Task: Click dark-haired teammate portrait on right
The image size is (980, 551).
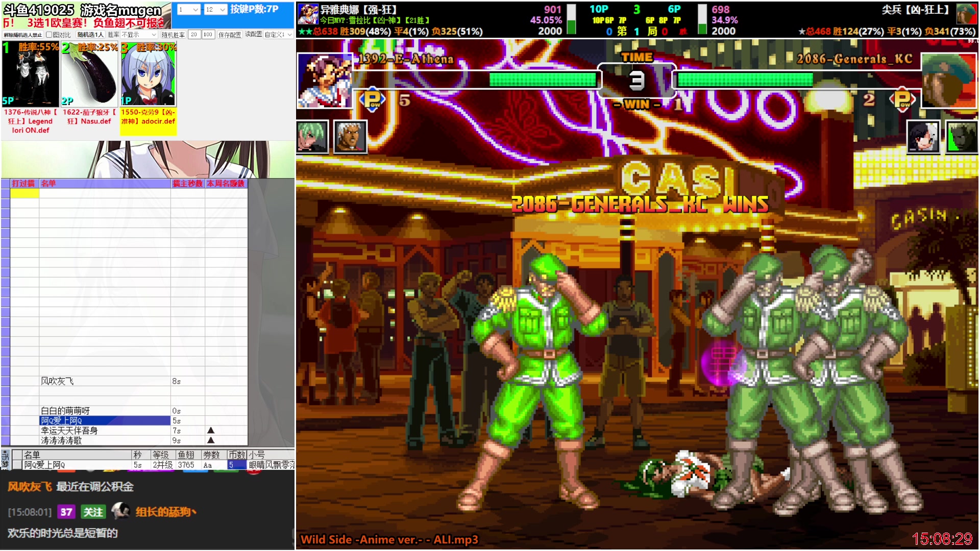Action: coord(923,137)
